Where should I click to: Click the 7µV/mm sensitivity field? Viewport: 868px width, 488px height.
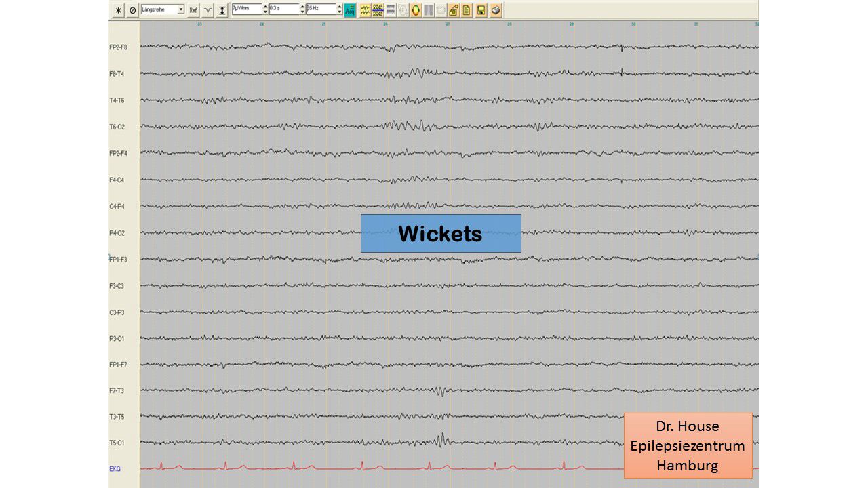247,9
